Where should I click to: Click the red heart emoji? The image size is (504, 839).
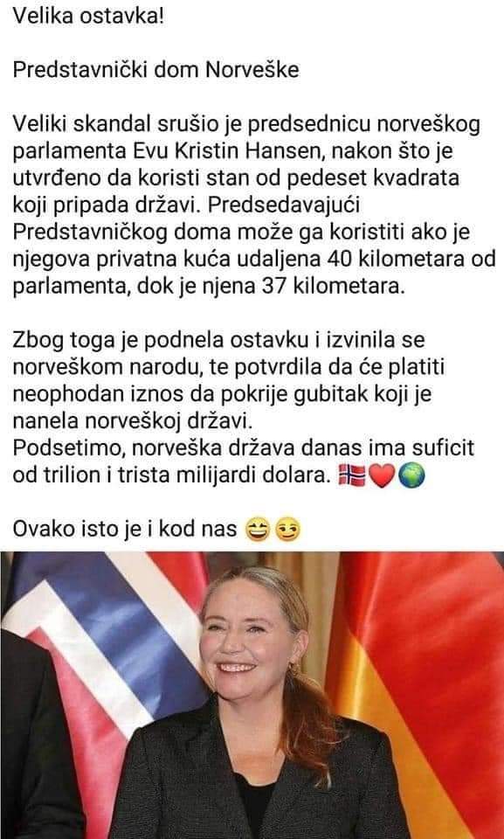point(382,475)
